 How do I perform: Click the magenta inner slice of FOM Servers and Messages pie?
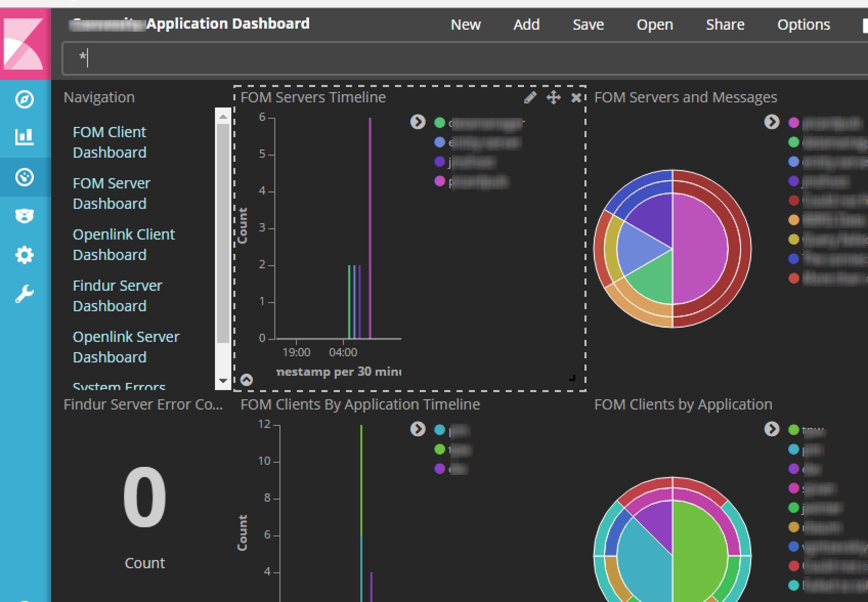tap(700, 249)
